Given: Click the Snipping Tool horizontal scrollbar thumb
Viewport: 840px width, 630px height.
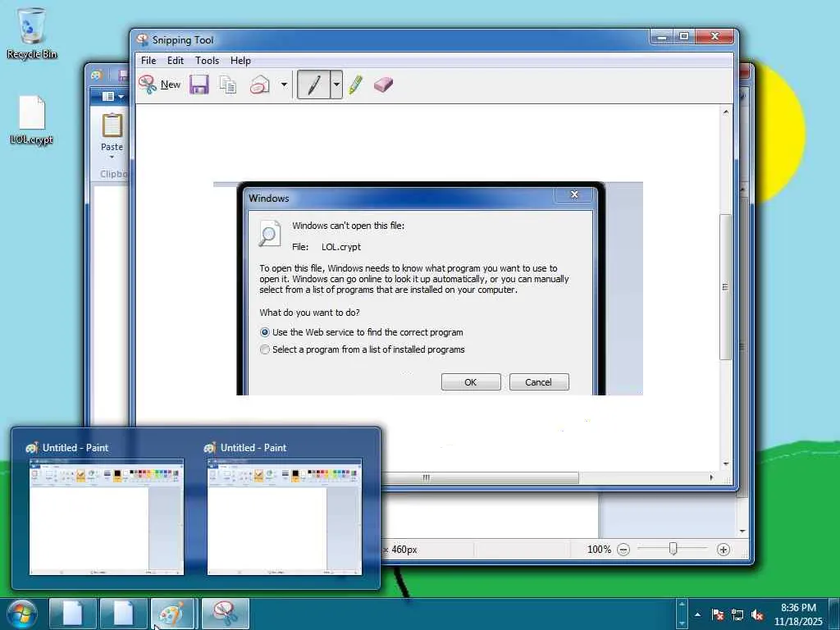Looking at the screenshot, I should [x=479, y=477].
